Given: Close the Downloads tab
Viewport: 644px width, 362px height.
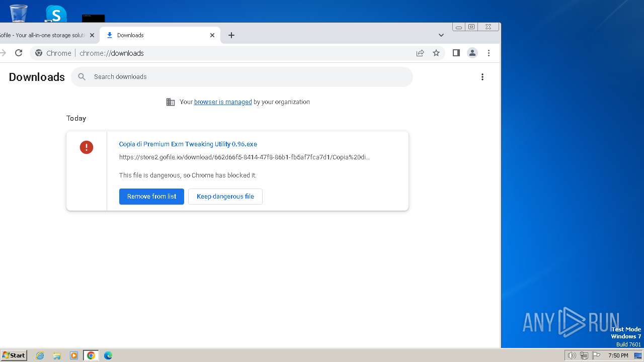Looking at the screenshot, I should 212,35.
